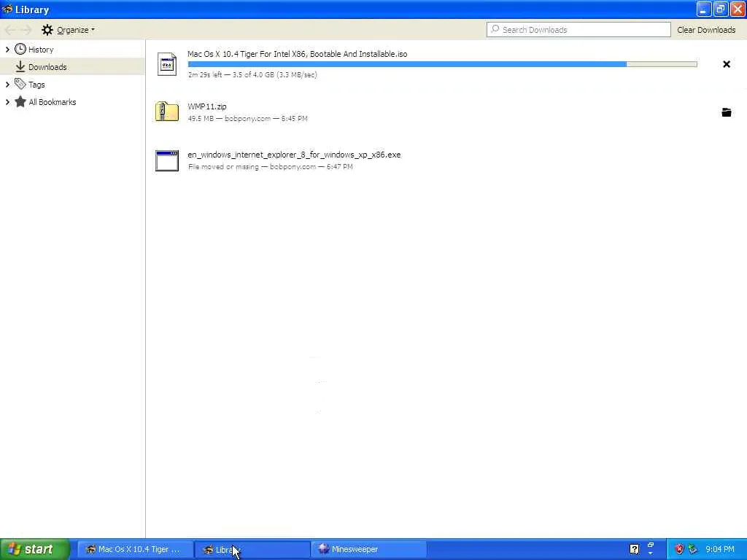Click the ISO file icon of Tiger download

[x=167, y=64]
